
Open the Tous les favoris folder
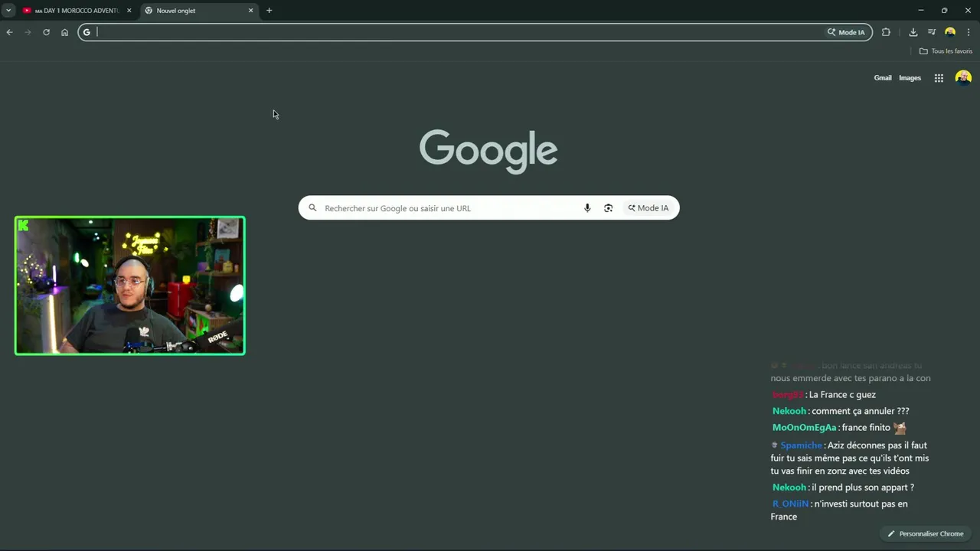point(946,51)
